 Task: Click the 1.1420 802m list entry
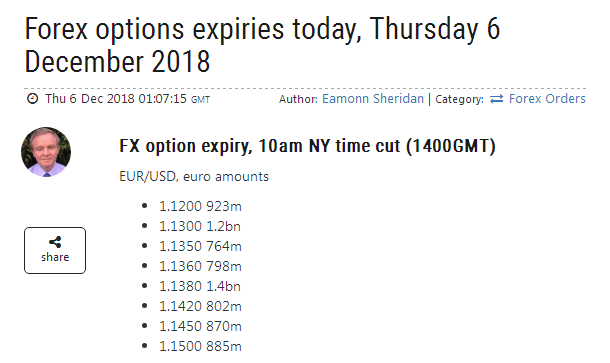click(200, 306)
